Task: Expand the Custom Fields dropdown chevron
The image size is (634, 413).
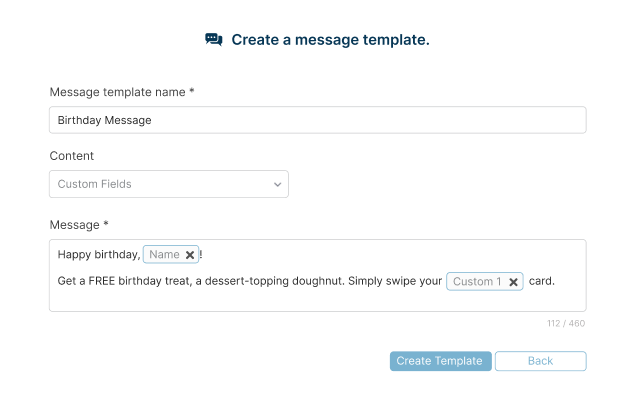Action: coord(277,184)
